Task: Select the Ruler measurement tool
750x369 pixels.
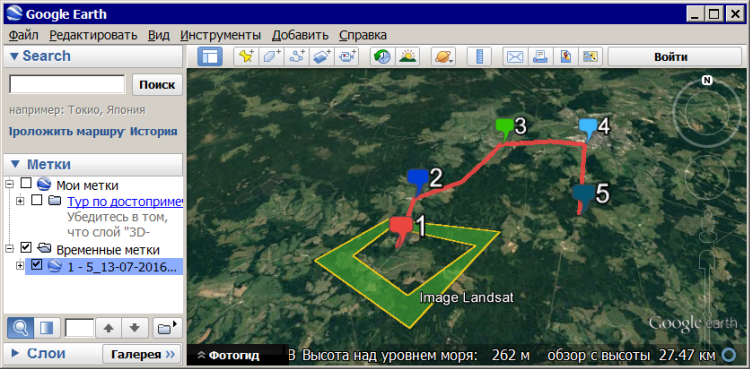Action: pyautogui.click(x=479, y=57)
